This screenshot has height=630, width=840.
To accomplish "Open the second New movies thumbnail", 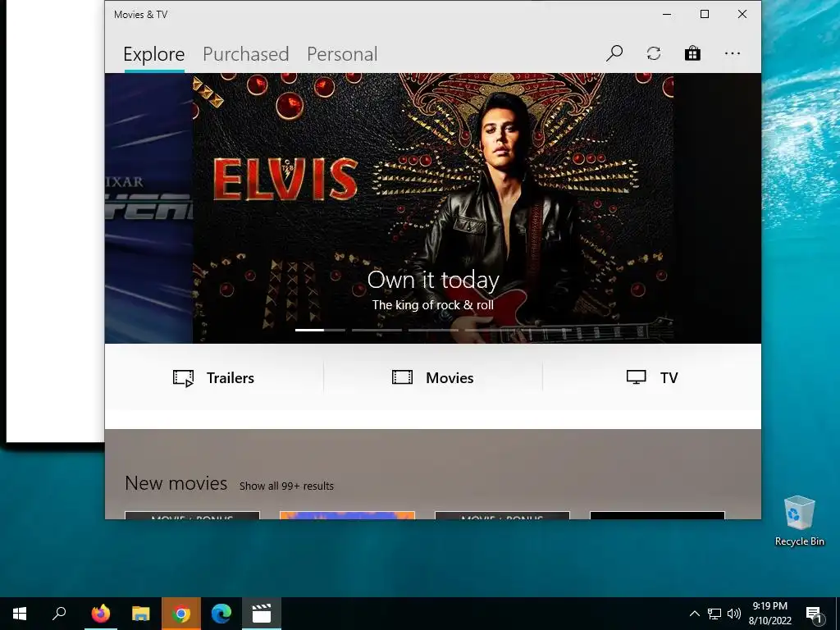I will pos(347,515).
